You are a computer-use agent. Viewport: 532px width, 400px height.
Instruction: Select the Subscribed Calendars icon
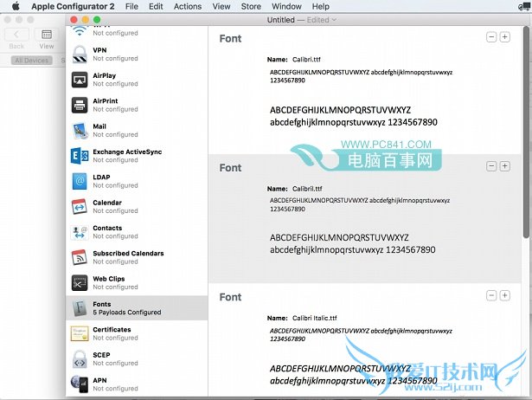(80, 257)
